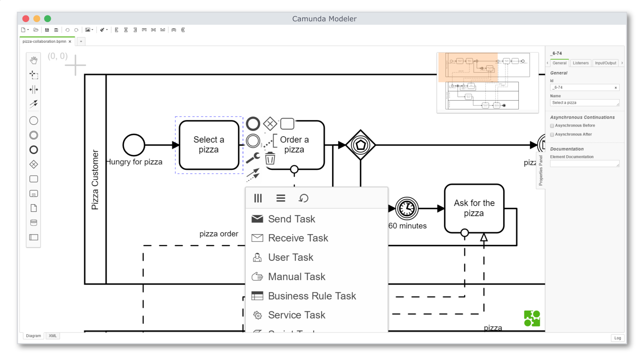Select the Hand tool in the palette
The width and height of the screenshot is (644, 356).
(x=33, y=60)
